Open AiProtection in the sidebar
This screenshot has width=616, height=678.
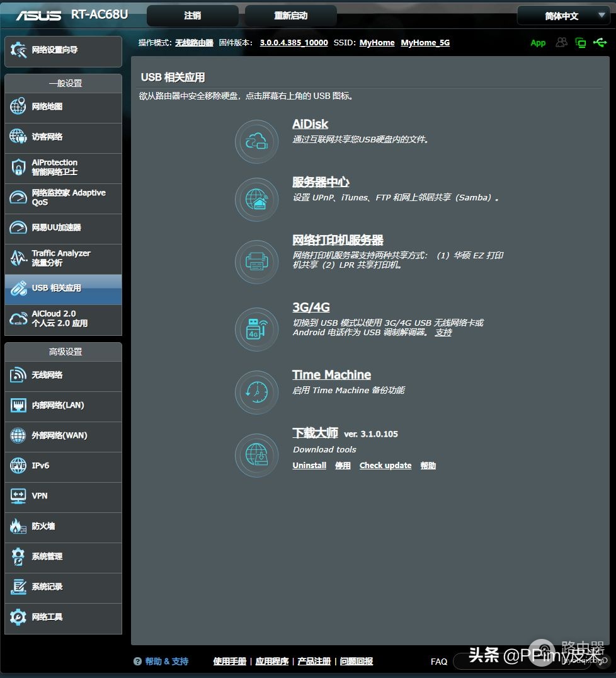(x=63, y=168)
